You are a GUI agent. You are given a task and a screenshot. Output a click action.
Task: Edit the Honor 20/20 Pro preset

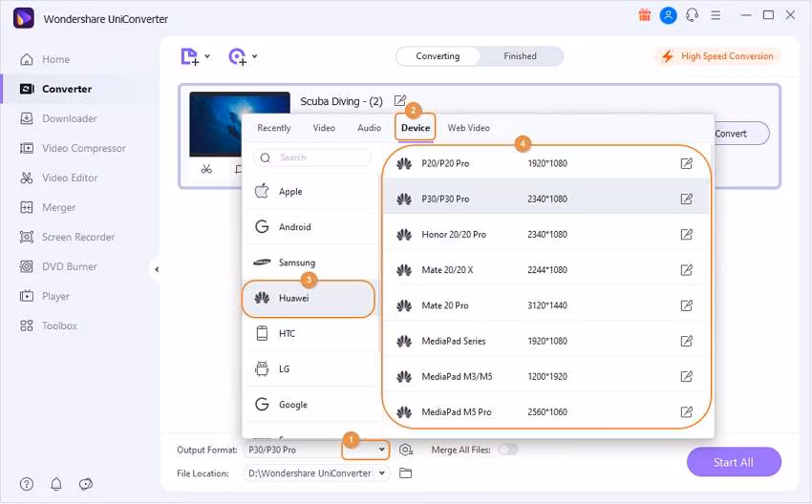[x=686, y=235]
